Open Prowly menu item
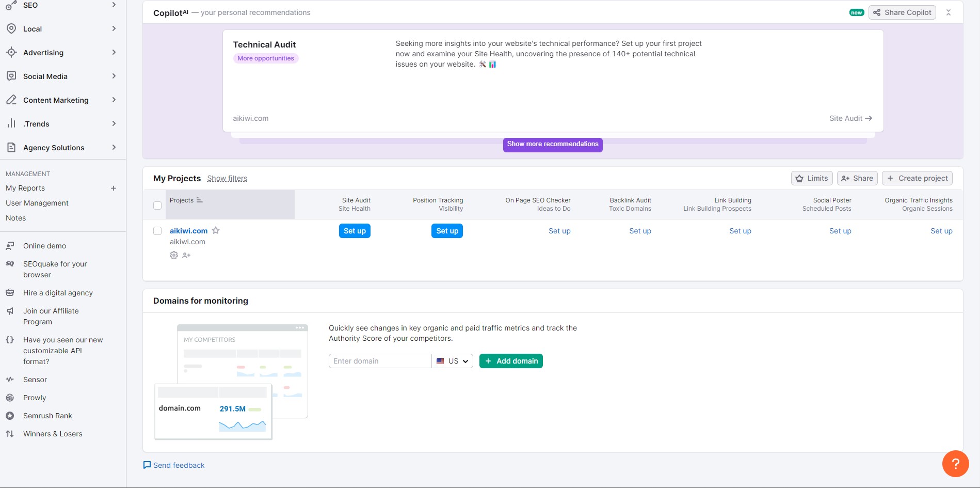This screenshot has height=488, width=980. (35, 398)
